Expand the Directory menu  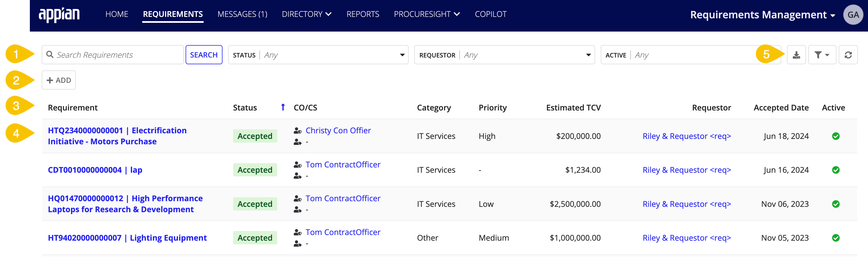(307, 14)
